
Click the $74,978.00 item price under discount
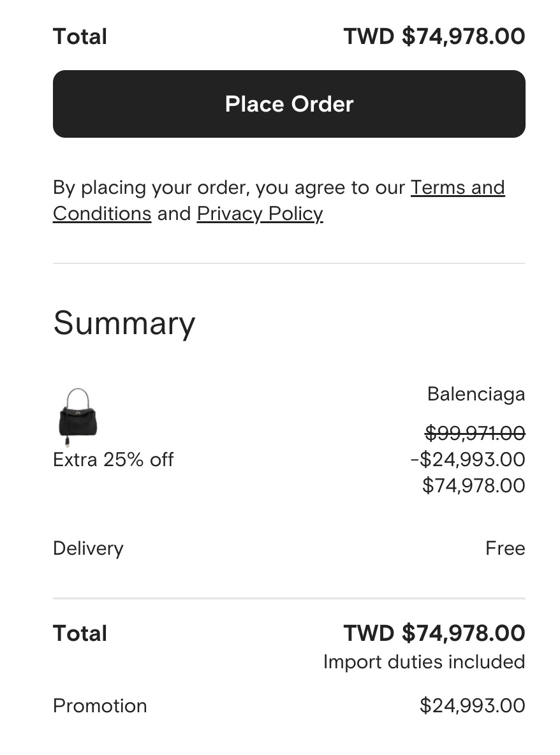coord(473,486)
